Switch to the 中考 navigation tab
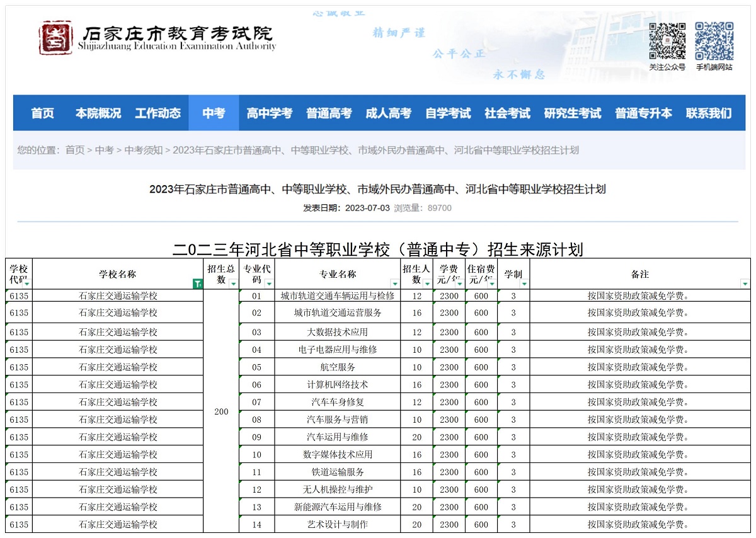This screenshot has width=756, height=538. click(x=213, y=113)
